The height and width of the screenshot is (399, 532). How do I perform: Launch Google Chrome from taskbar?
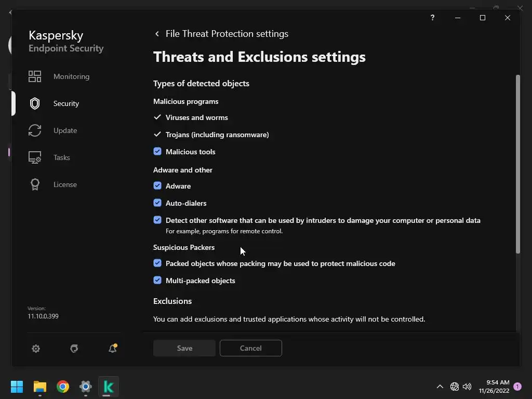point(63,387)
